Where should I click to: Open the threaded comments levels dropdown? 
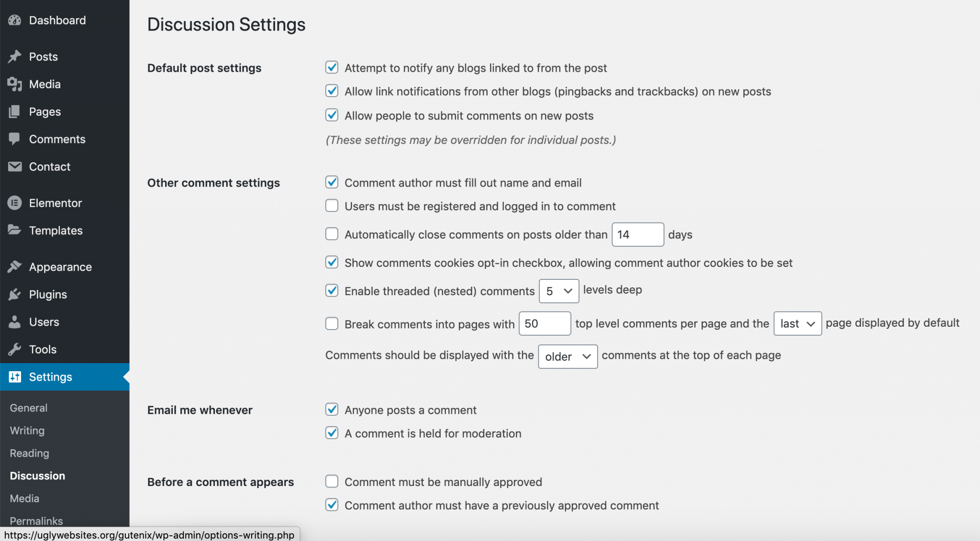pos(559,291)
